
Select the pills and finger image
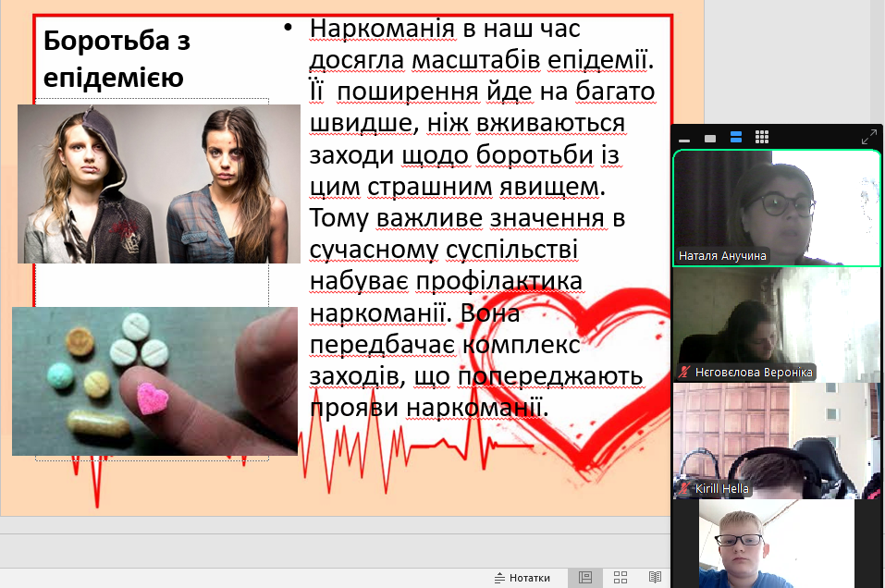tap(154, 381)
